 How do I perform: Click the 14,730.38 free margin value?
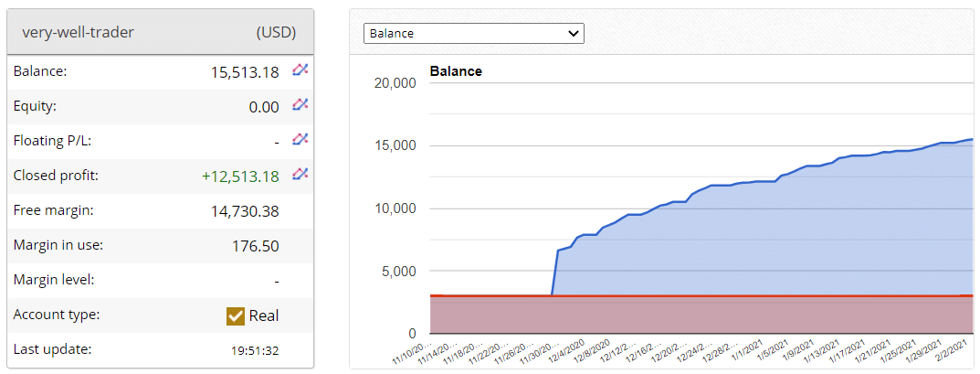[245, 211]
